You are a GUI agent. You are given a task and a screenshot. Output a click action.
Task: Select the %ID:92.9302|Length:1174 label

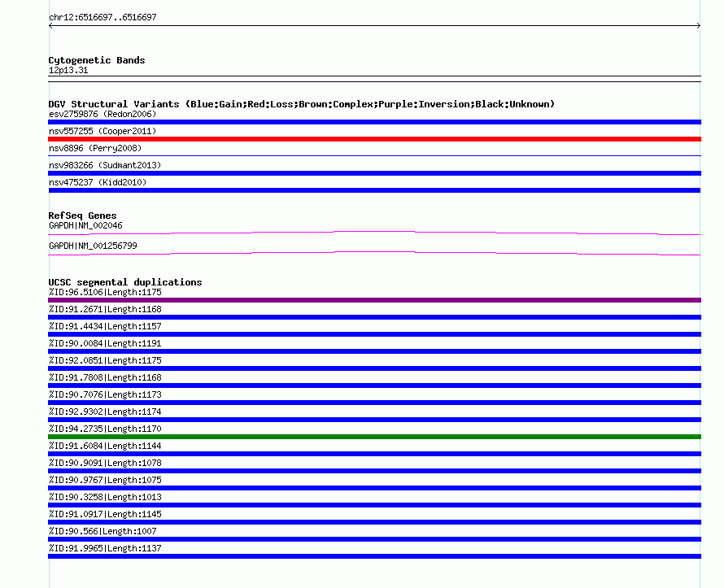click(105, 412)
